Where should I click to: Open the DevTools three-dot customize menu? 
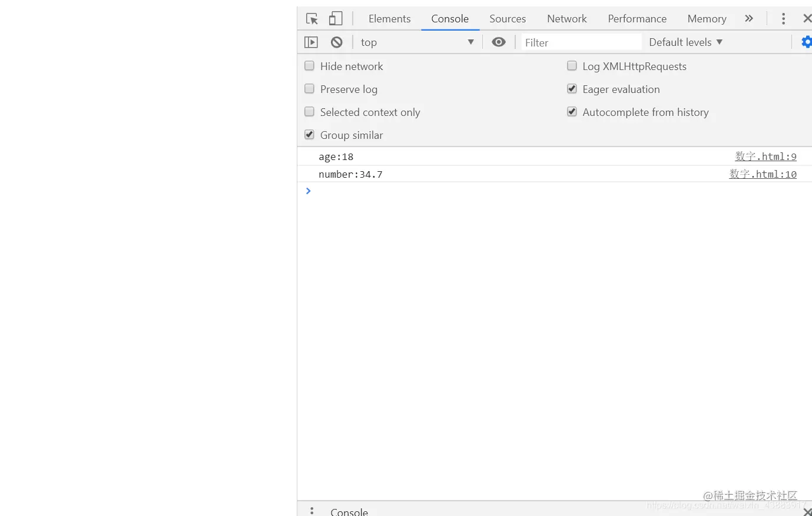click(x=783, y=19)
